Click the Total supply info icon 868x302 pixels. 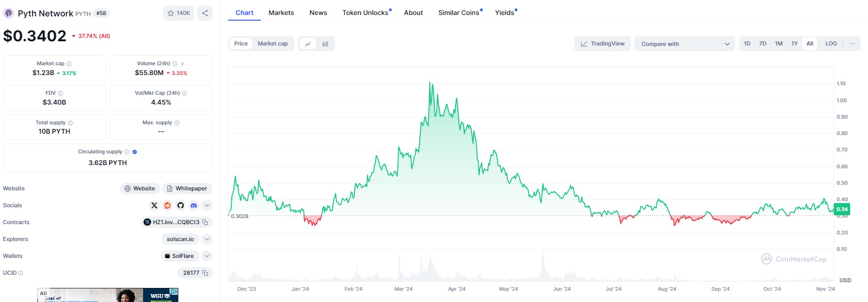pos(70,123)
